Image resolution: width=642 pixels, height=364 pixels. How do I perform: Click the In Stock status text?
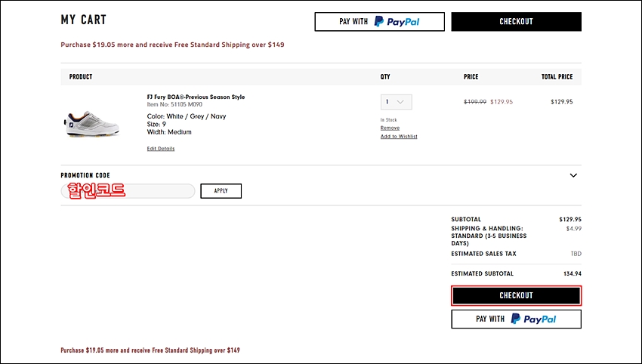click(388, 120)
